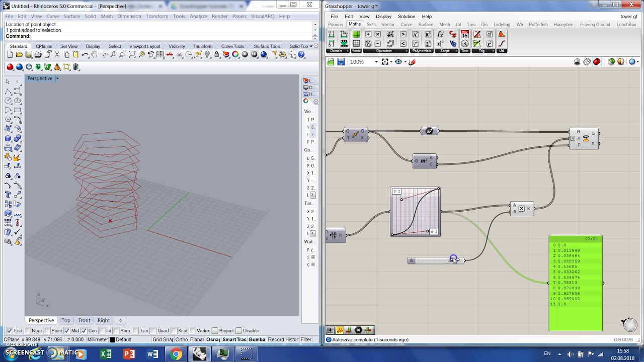
Task: Switch to the Vector tab in Grasshopper
Action: tap(388, 24)
